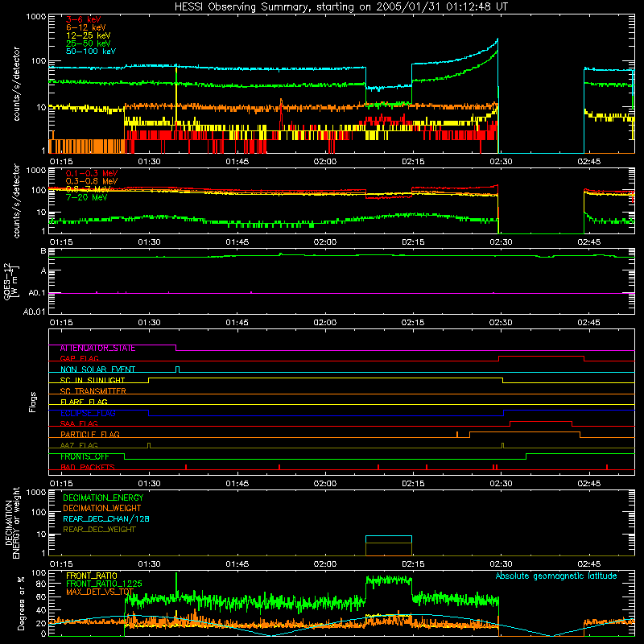Select the 12-25 keV legend label
The width and height of the screenshot is (644, 644).
coord(89,35)
